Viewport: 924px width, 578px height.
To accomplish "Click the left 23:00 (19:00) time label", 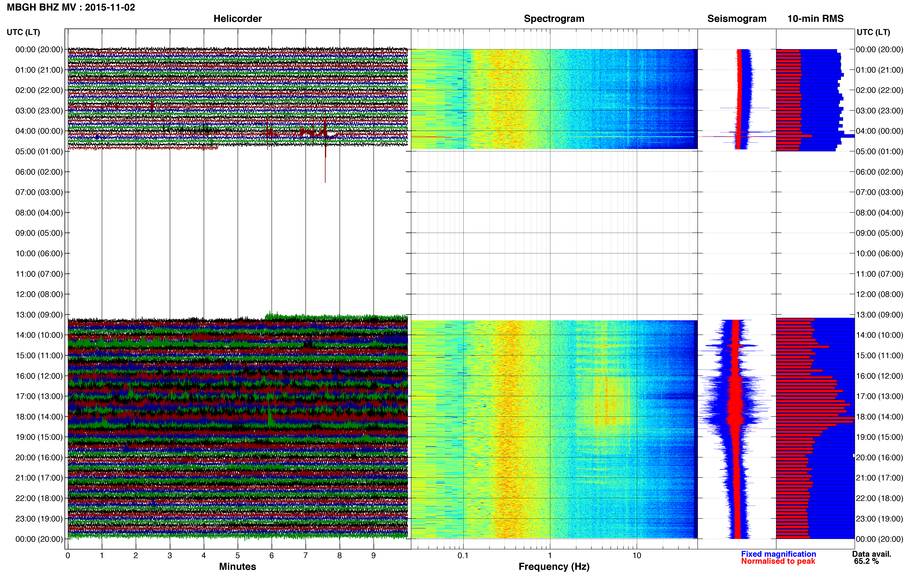I will (x=39, y=519).
